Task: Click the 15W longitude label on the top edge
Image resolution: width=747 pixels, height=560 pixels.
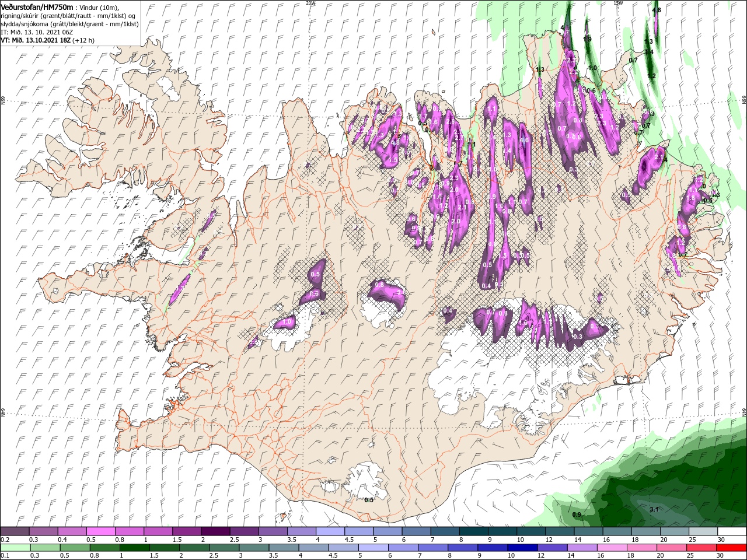Action: (x=618, y=2)
